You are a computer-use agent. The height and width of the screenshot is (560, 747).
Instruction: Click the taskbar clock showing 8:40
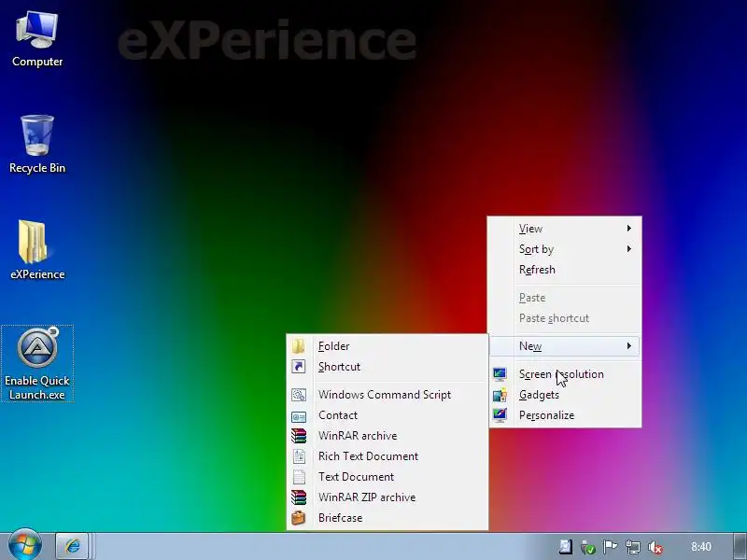[x=701, y=547]
